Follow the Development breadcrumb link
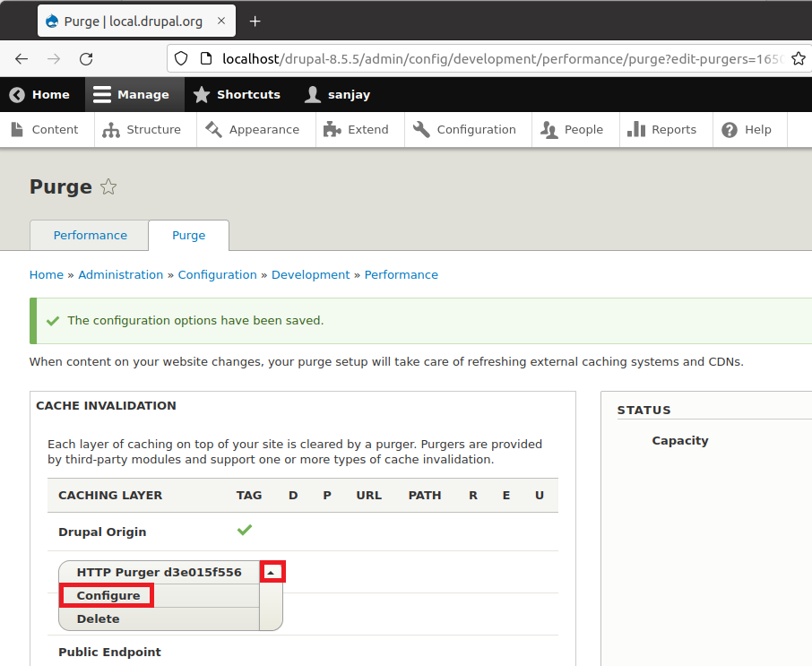Image resolution: width=812 pixels, height=666 pixels. (x=310, y=275)
